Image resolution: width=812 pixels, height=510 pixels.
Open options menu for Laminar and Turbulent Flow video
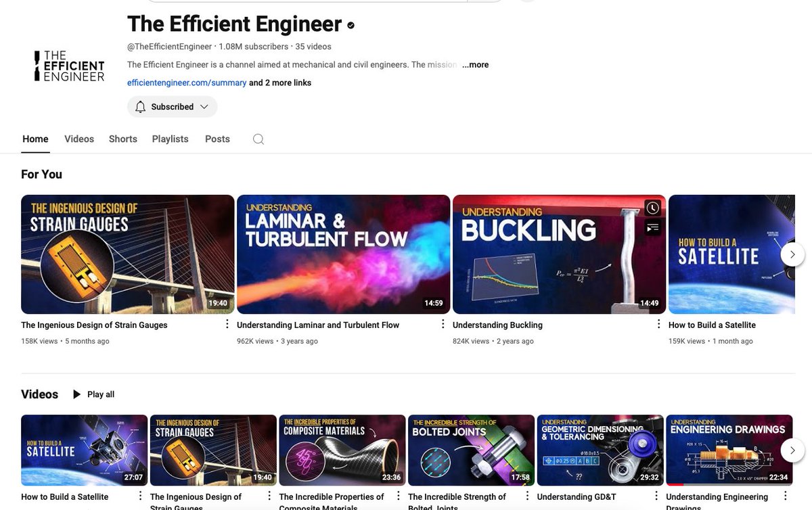pyautogui.click(x=443, y=325)
